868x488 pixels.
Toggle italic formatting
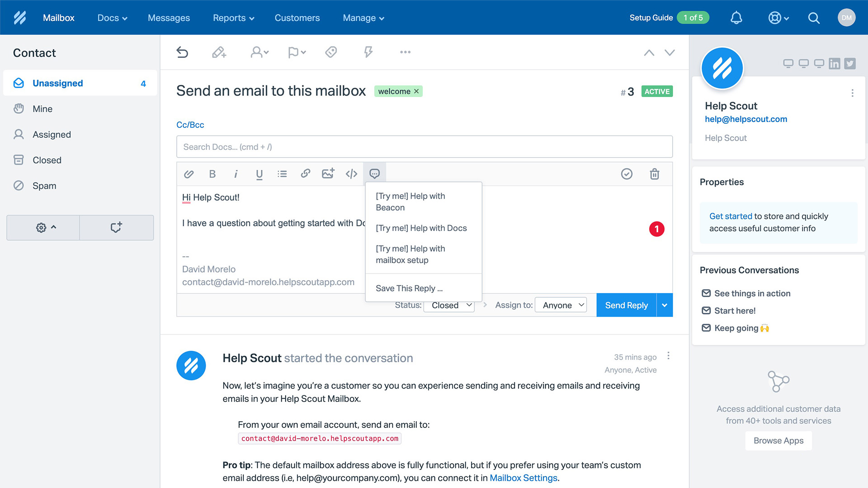(x=236, y=174)
